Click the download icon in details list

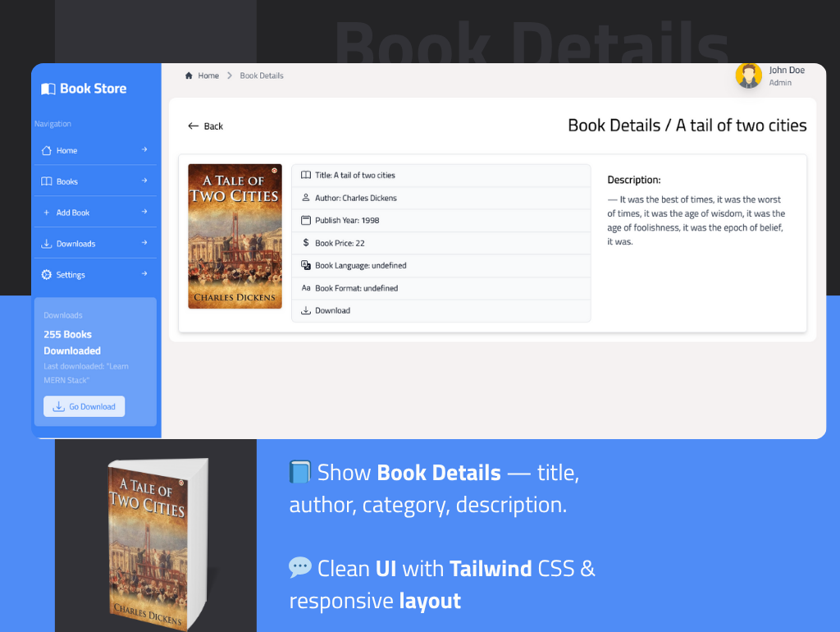point(306,310)
